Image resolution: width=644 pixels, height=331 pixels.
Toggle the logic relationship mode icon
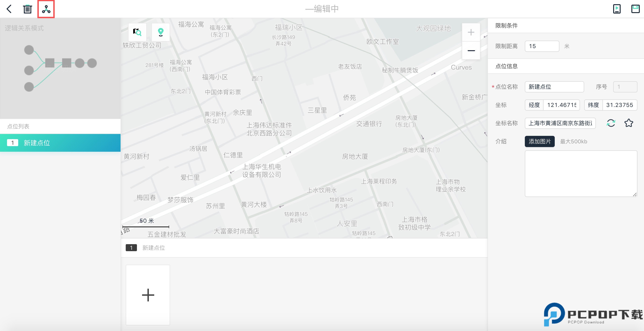(46, 9)
